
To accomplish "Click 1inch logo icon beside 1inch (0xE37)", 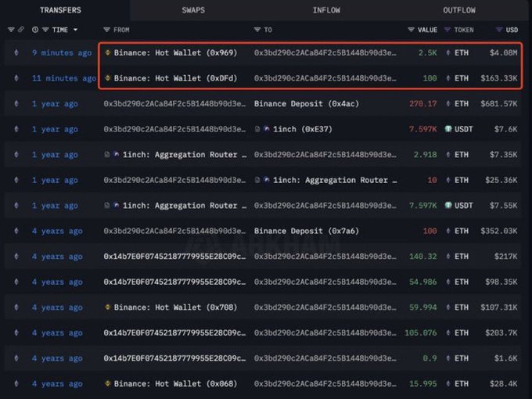I will click(267, 128).
